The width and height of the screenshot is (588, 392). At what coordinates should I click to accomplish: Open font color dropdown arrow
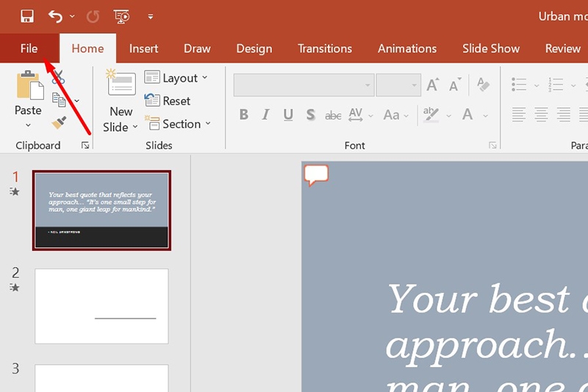pos(486,116)
